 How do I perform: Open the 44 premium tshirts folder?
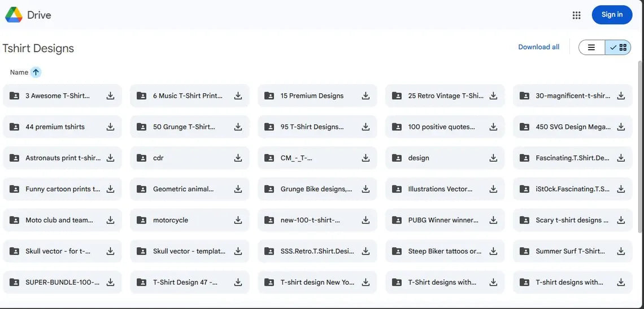63,127
